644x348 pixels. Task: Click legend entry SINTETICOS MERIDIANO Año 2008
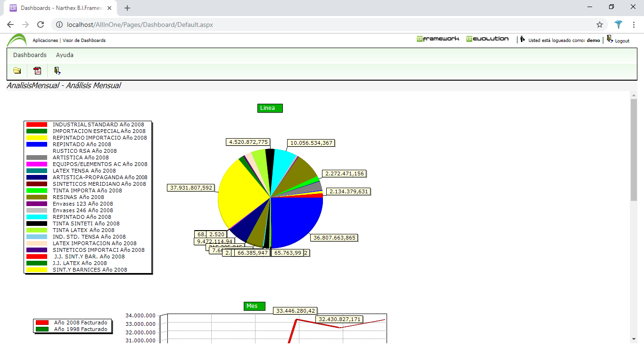click(x=99, y=184)
